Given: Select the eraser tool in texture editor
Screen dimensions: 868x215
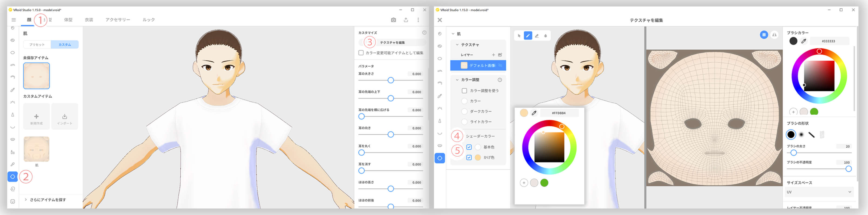Looking at the screenshot, I should pos(537,36).
